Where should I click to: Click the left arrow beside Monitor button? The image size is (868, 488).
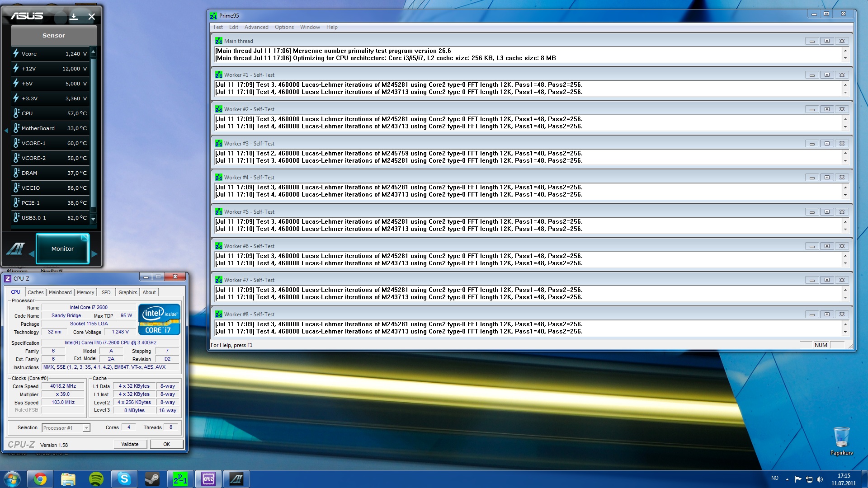[31, 254]
